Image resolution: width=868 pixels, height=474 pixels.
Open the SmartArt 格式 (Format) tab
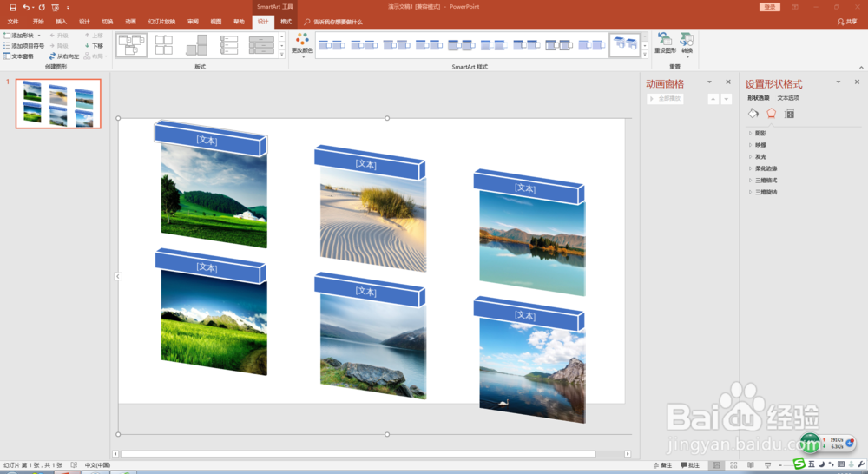pos(286,22)
